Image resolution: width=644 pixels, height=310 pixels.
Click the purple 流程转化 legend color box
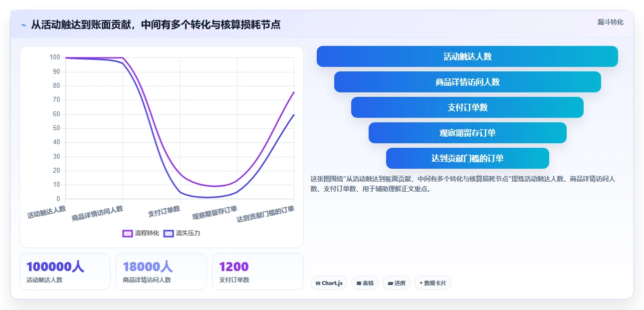point(128,233)
